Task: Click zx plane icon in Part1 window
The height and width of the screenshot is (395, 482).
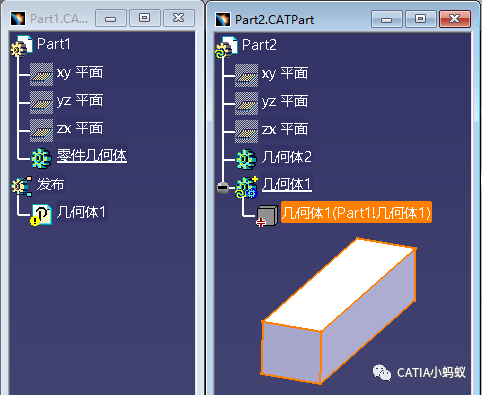Action: click(41, 130)
